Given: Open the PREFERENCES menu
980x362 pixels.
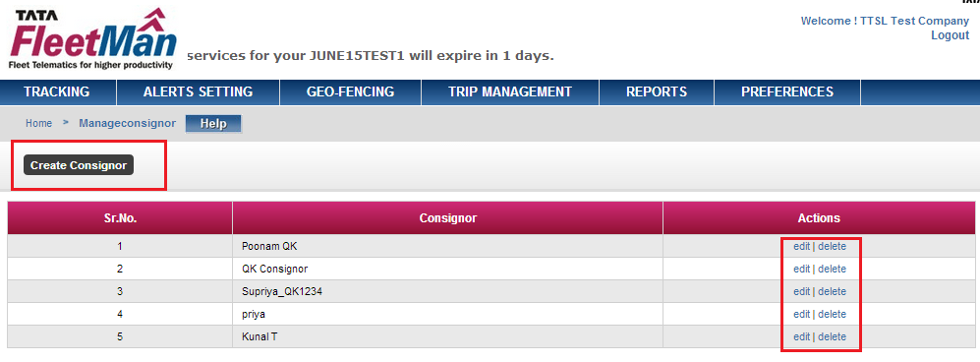Looking at the screenshot, I should click(x=787, y=91).
